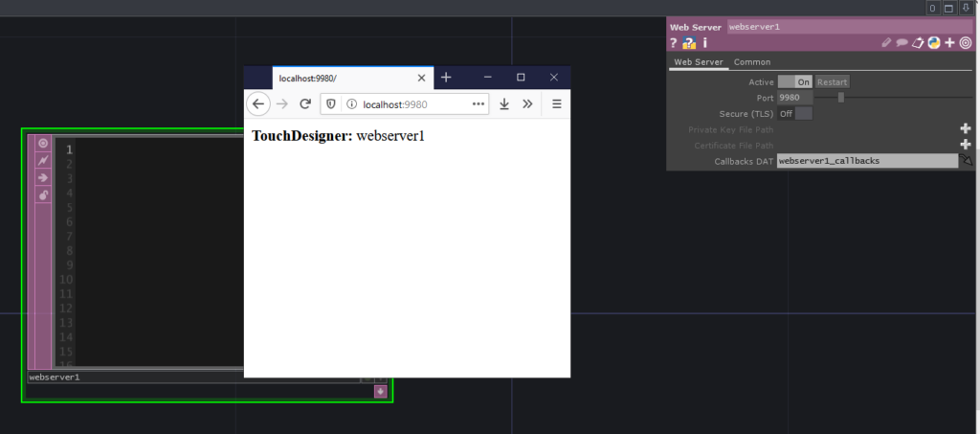Reload the localhost page
Viewport: 980px width, 434px height.
point(305,103)
